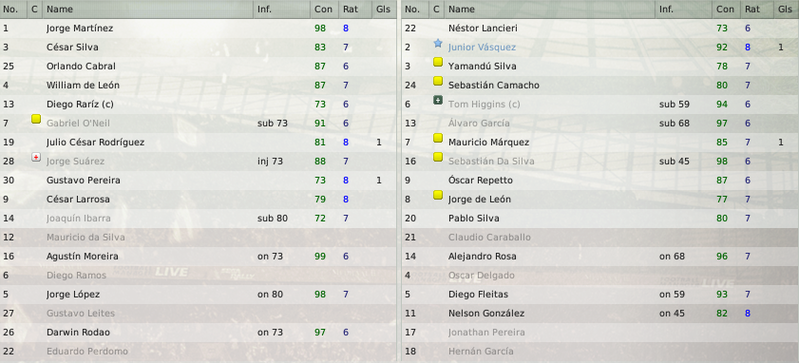Click Tom Higgins's green substitution icon
799x363 pixels.
click(x=438, y=100)
